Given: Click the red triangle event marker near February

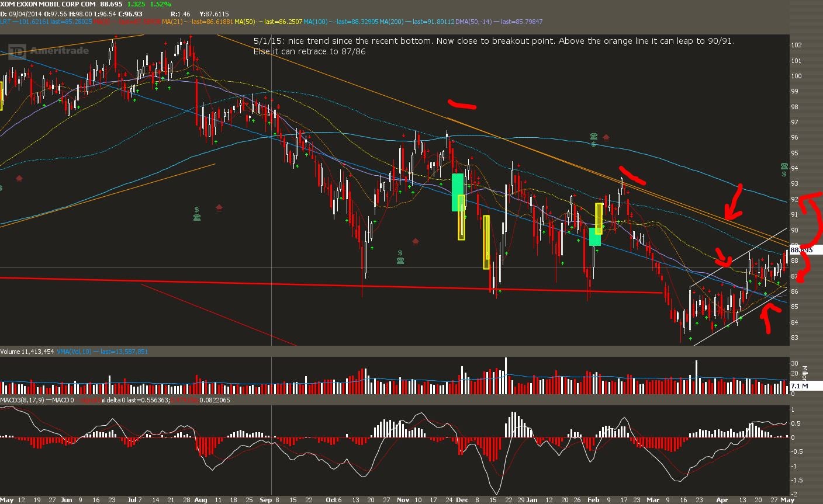Looking at the screenshot, I should [606, 138].
